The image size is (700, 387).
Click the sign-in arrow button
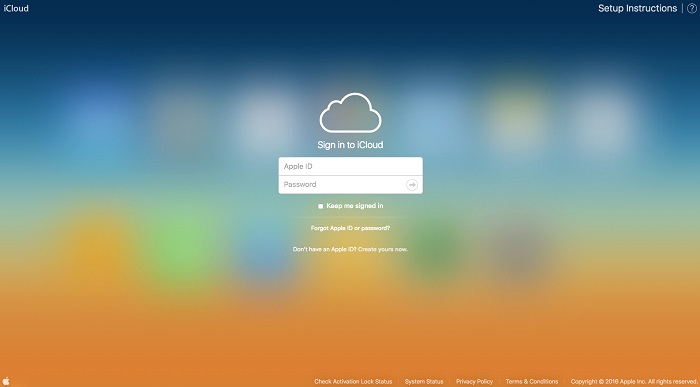coord(412,185)
